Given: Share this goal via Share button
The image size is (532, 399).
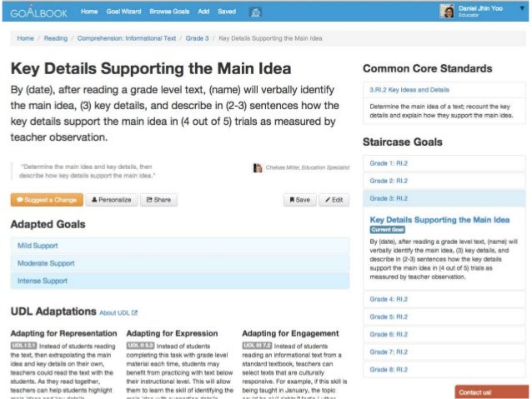Looking at the screenshot, I should point(158,200).
